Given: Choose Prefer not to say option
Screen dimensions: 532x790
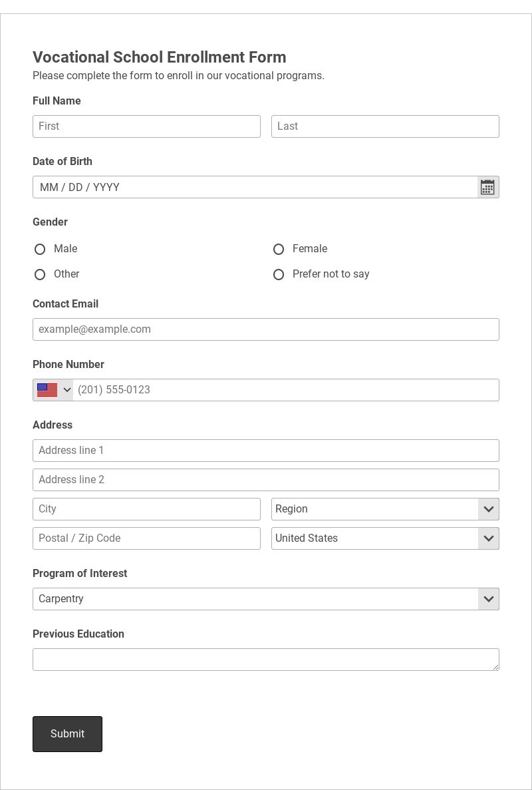Looking at the screenshot, I should 279,274.
